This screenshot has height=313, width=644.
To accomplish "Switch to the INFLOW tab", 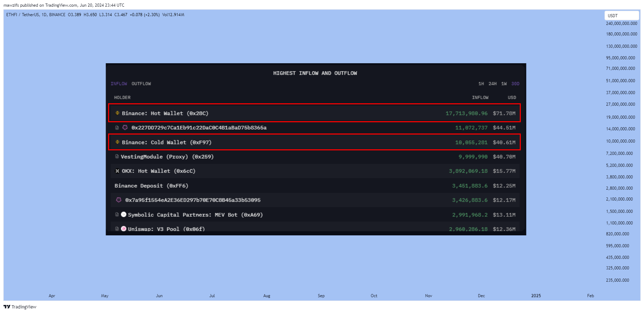I will [x=119, y=84].
